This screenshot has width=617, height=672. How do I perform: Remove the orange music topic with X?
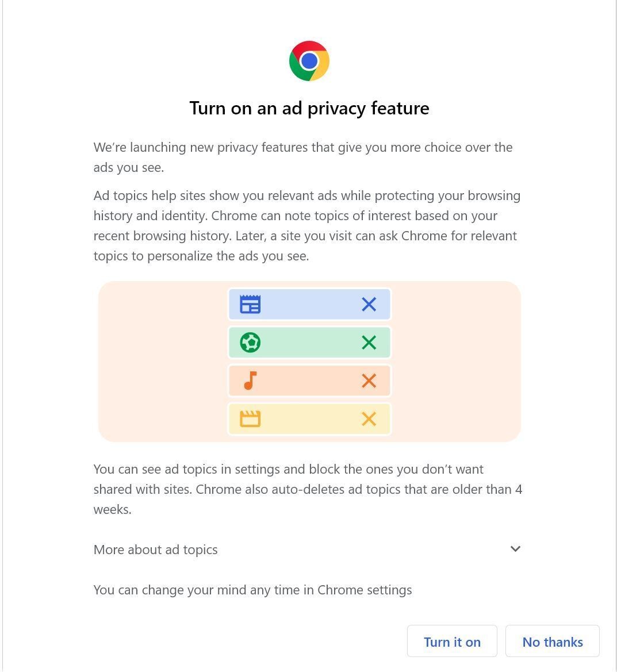coord(369,381)
